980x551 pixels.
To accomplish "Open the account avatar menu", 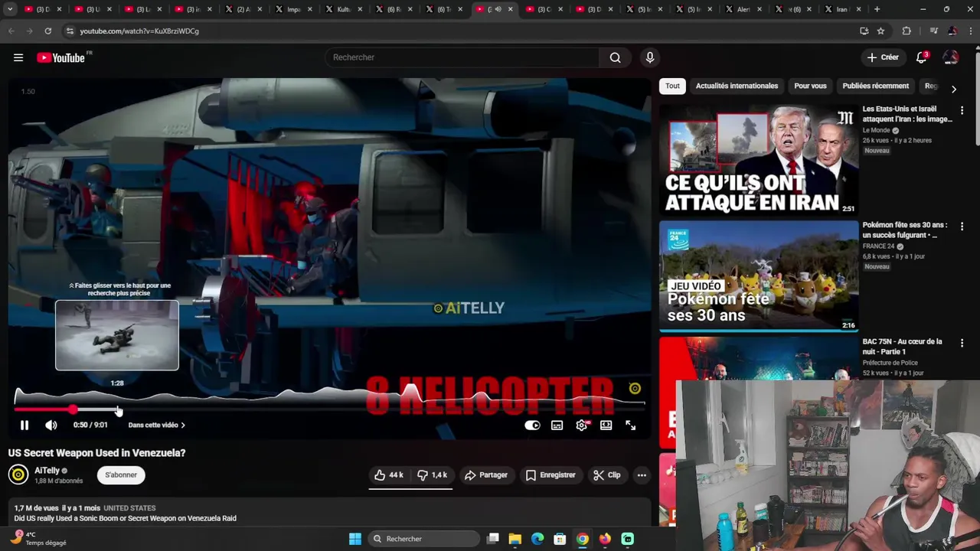I will [x=951, y=57].
